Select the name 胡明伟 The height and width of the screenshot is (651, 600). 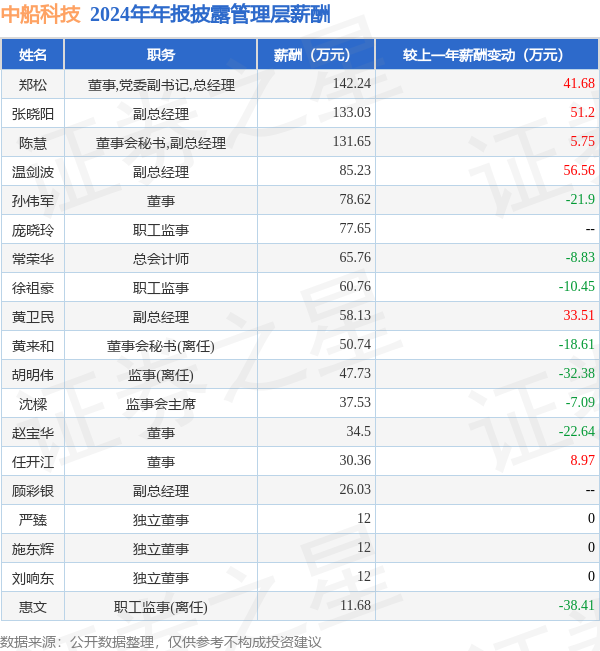(x=33, y=375)
